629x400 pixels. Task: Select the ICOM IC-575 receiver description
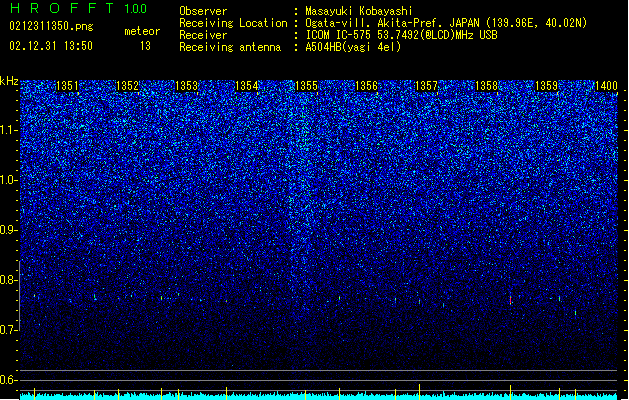(401, 35)
